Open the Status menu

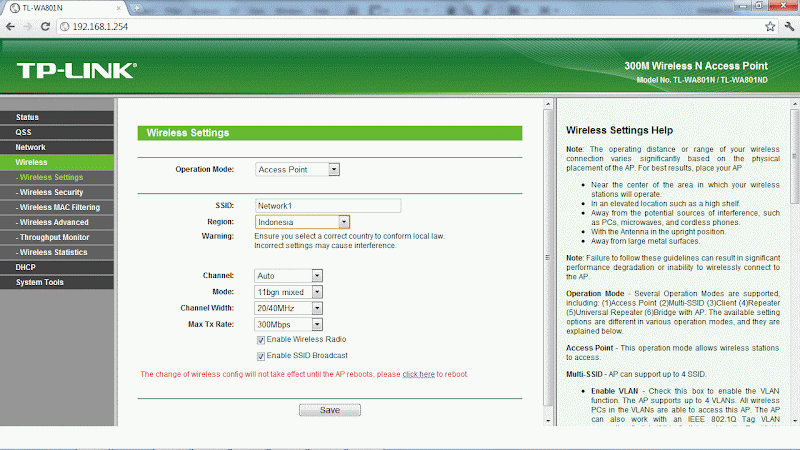(x=57, y=117)
